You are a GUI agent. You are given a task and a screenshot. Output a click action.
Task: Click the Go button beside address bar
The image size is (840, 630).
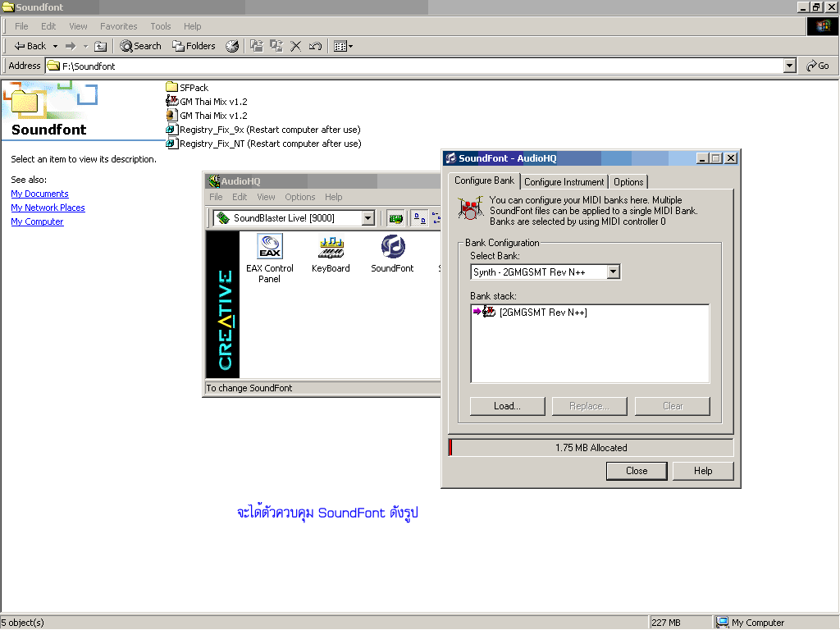coord(818,66)
